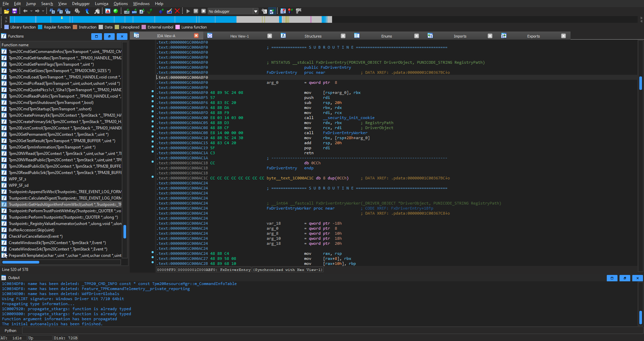Viewport: 644px width, 341px height.
Task: Click the Functions panel horizontal scrollbar
Action: click(21, 262)
